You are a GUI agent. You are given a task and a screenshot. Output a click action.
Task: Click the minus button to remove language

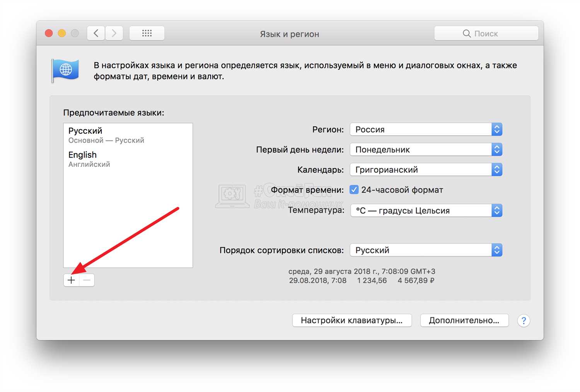pyautogui.click(x=87, y=280)
